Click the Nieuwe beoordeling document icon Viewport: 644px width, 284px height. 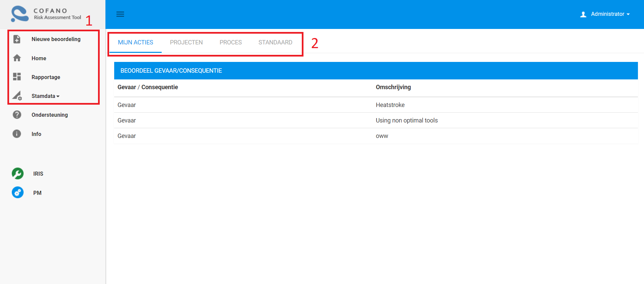tap(17, 39)
